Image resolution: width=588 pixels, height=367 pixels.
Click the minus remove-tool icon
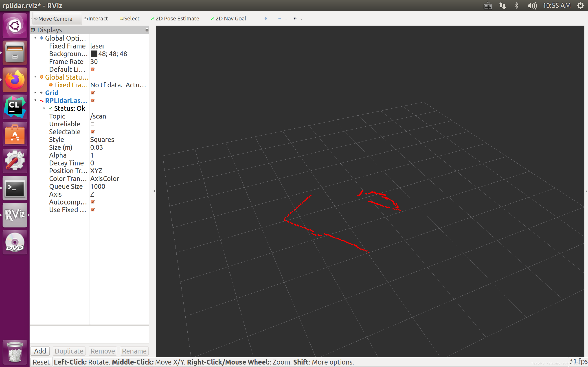coord(280,18)
